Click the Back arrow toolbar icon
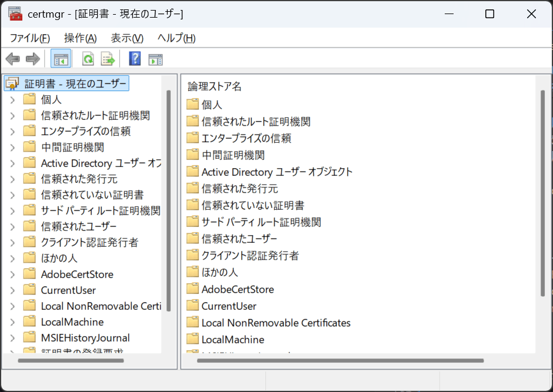Screen dimensions: 553x392 (x=12, y=59)
